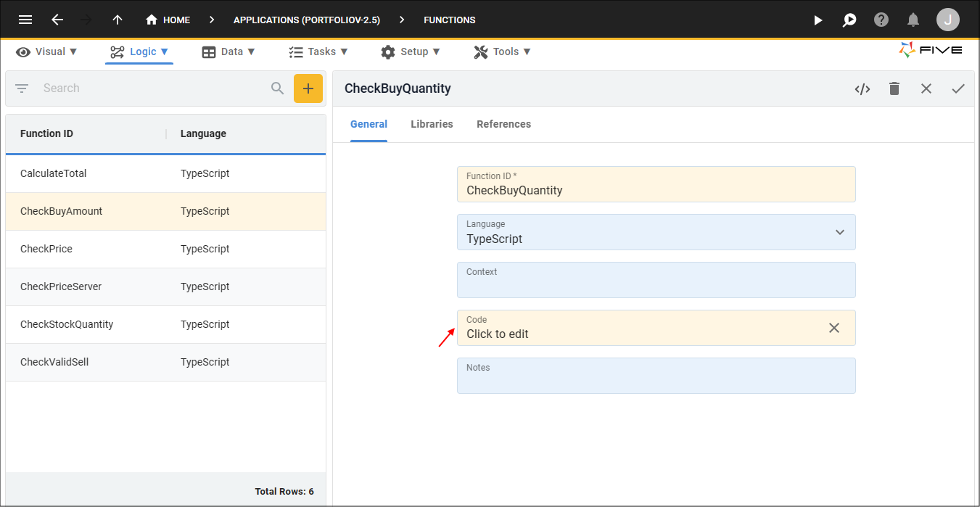Select the CheckPrice row
The width and height of the screenshot is (980, 507).
[x=165, y=249]
